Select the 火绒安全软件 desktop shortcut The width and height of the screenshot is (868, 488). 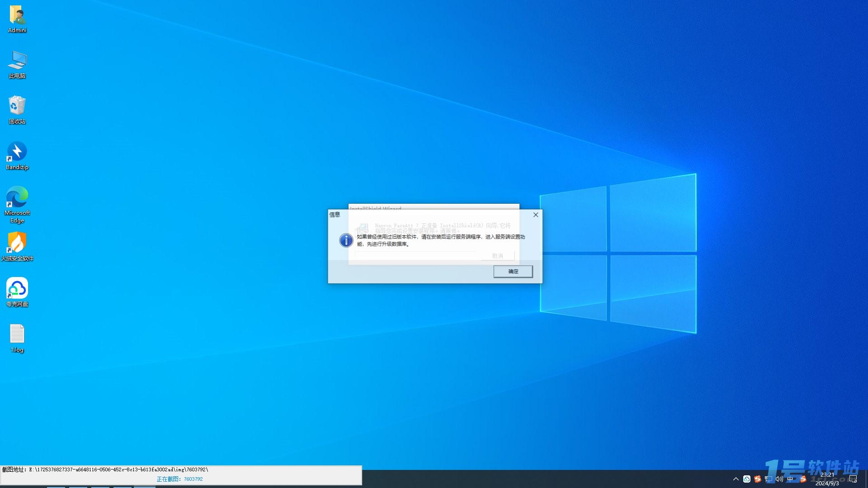tap(17, 247)
